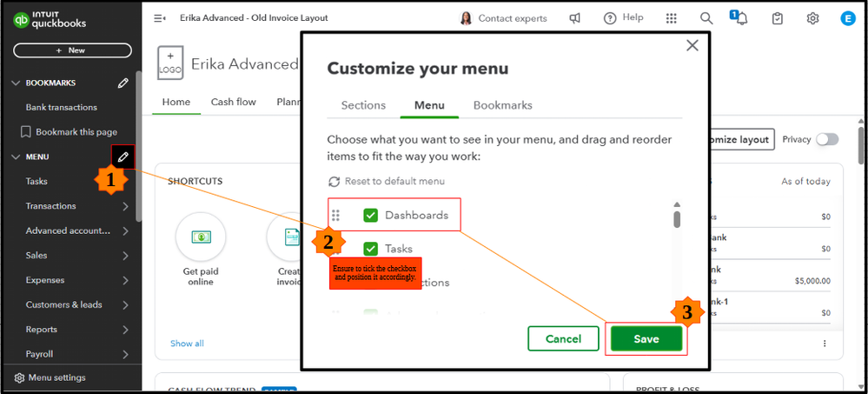Uncheck the Dashboards checkbox
The image size is (868, 394).
[370, 215]
